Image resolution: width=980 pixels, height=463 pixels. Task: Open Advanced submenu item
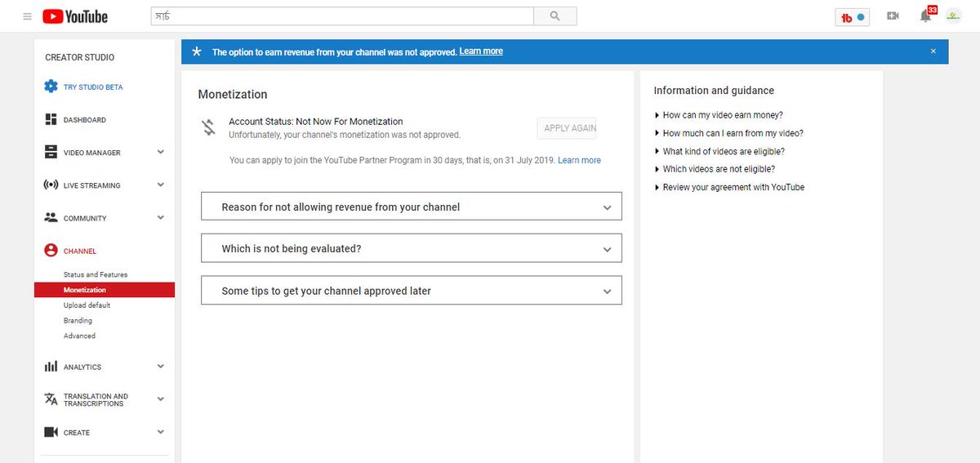tap(79, 336)
